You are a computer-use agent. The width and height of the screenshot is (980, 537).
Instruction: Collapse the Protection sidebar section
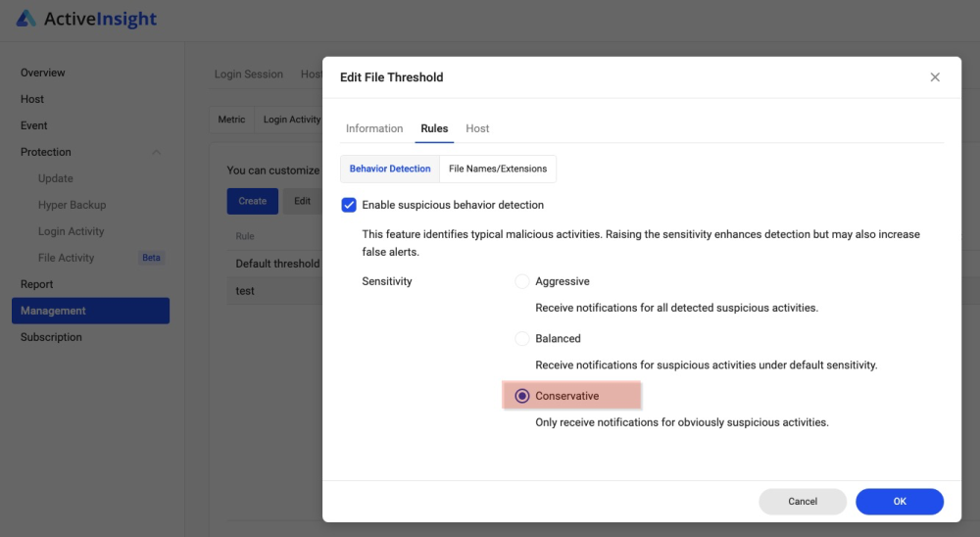pos(157,152)
